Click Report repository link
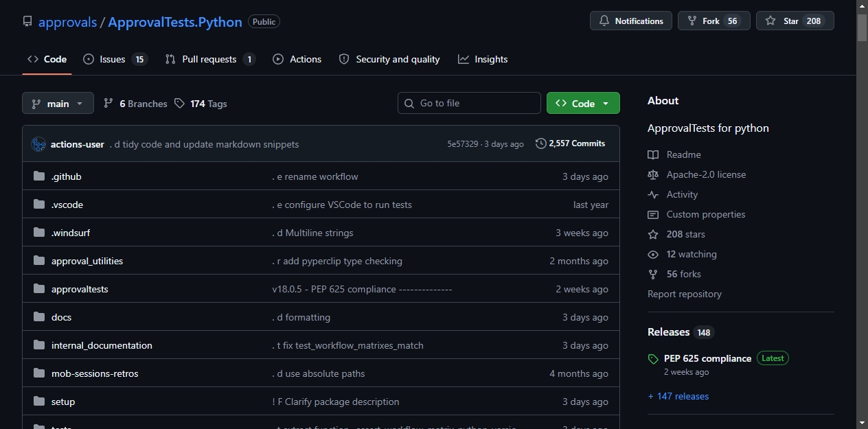 (685, 294)
